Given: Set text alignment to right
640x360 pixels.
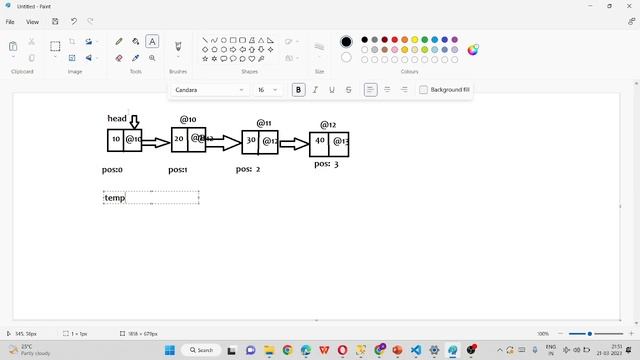Looking at the screenshot, I should point(404,90).
